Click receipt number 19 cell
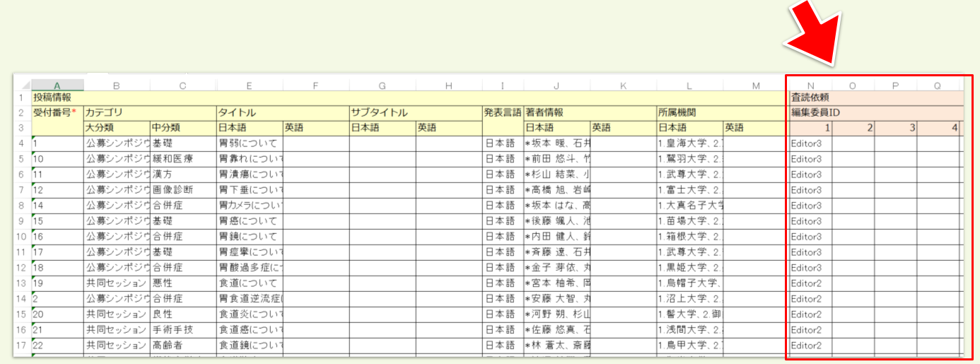The height and width of the screenshot is (364, 980). point(57,283)
